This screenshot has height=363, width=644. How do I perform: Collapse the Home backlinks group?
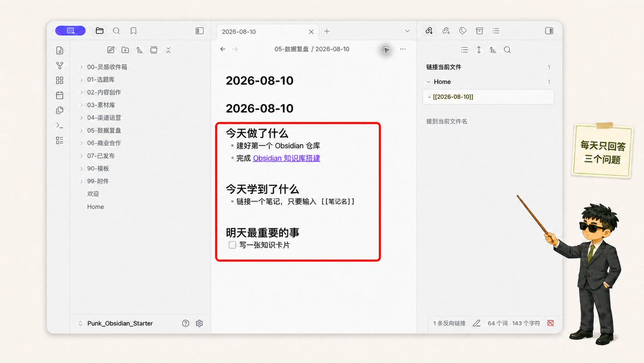click(x=429, y=82)
